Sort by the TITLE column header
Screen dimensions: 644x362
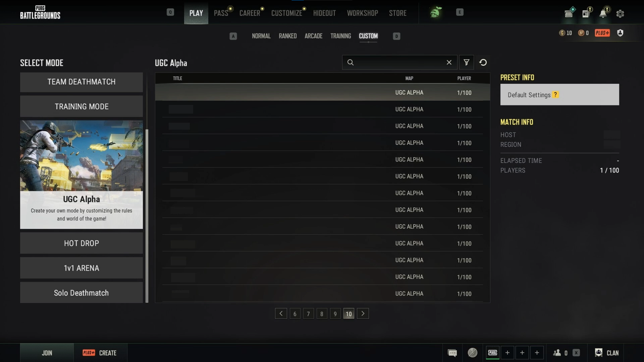pos(177,78)
